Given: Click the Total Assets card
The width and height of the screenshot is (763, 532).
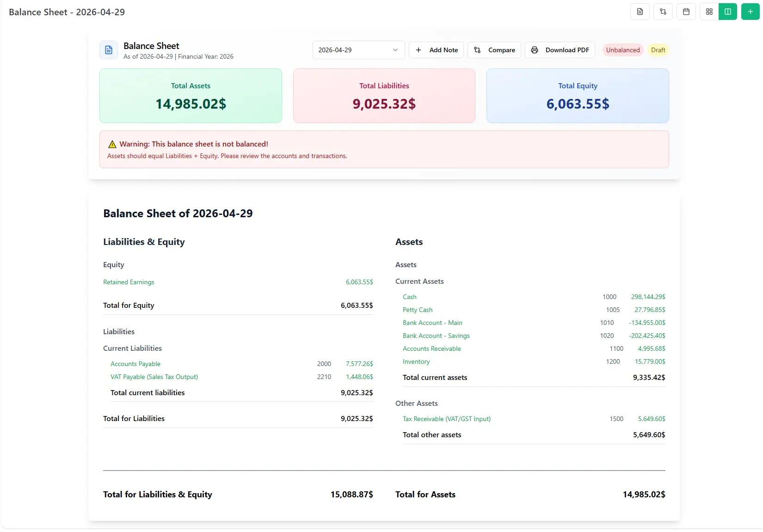Looking at the screenshot, I should pyautogui.click(x=191, y=96).
